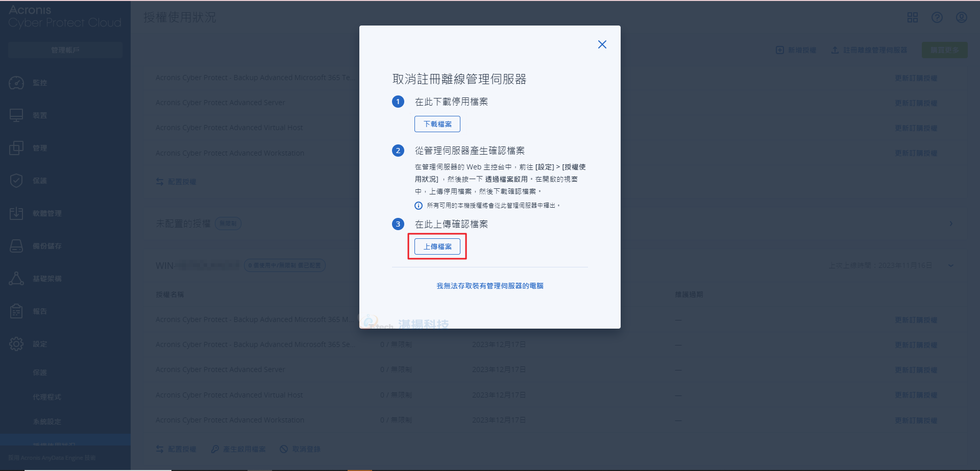Select the 管理 overlapping-squares icon
This screenshot has height=471, width=980.
point(16,148)
